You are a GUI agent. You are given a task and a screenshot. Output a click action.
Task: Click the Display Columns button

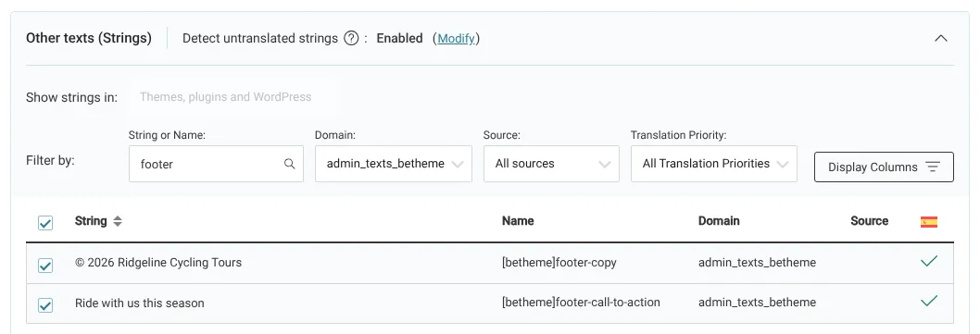884,167
